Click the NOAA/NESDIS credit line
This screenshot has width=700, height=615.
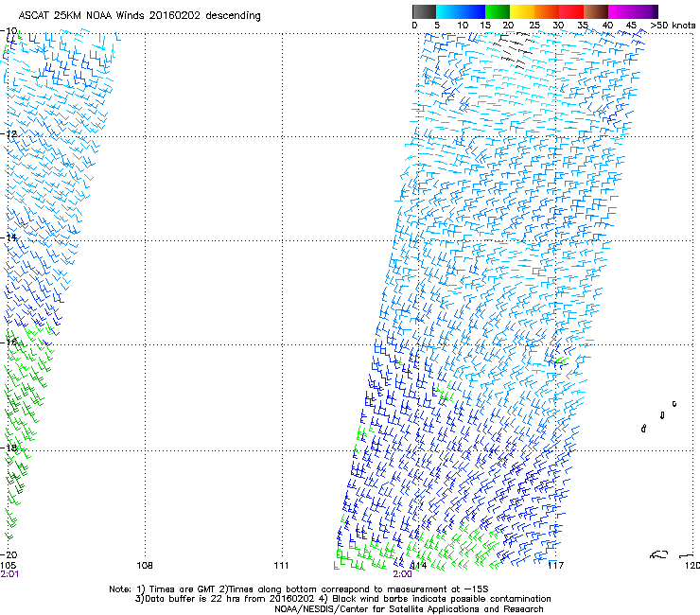(409, 609)
